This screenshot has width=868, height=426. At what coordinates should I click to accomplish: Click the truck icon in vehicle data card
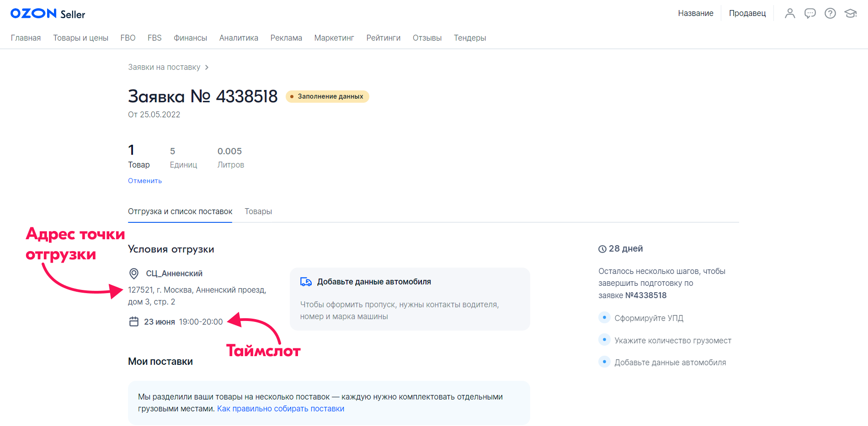(306, 282)
